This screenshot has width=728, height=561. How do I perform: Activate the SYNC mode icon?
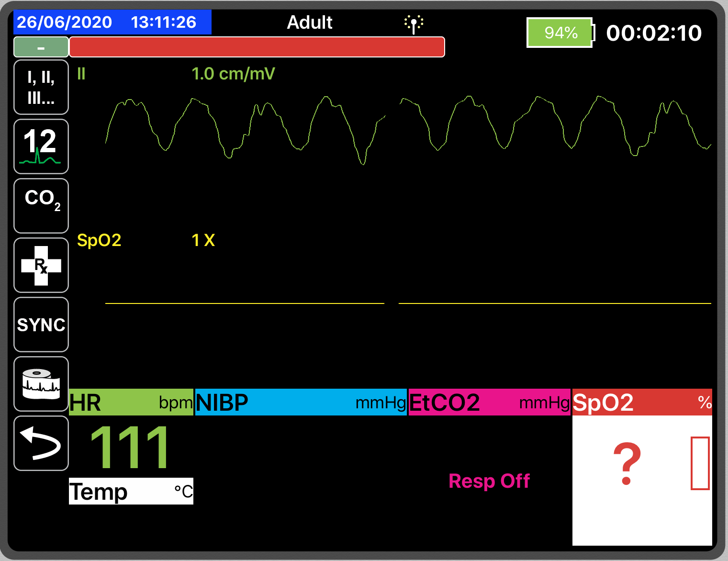[x=41, y=325]
